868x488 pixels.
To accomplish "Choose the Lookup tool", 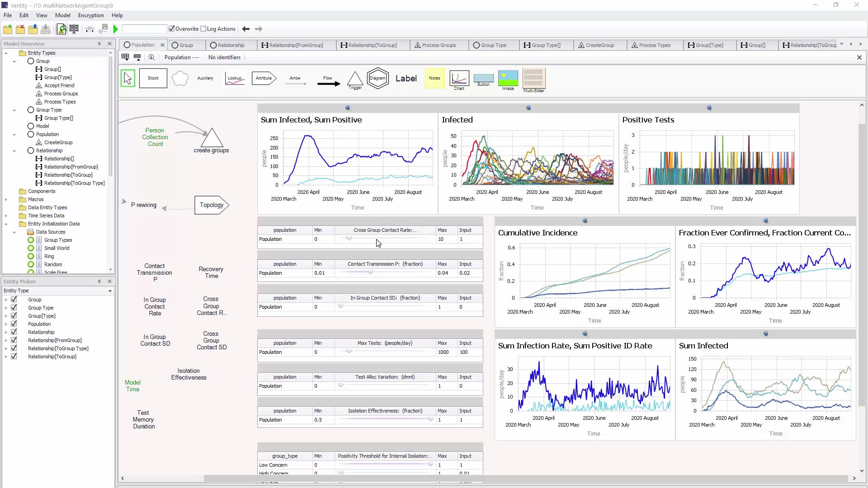I will [x=235, y=78].
